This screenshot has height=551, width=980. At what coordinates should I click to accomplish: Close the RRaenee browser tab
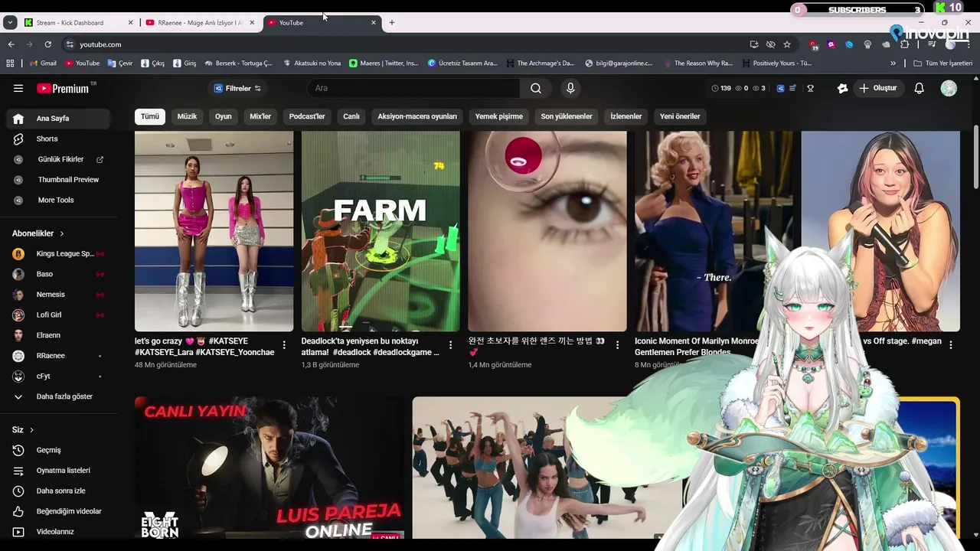click(x=252, y=23)
